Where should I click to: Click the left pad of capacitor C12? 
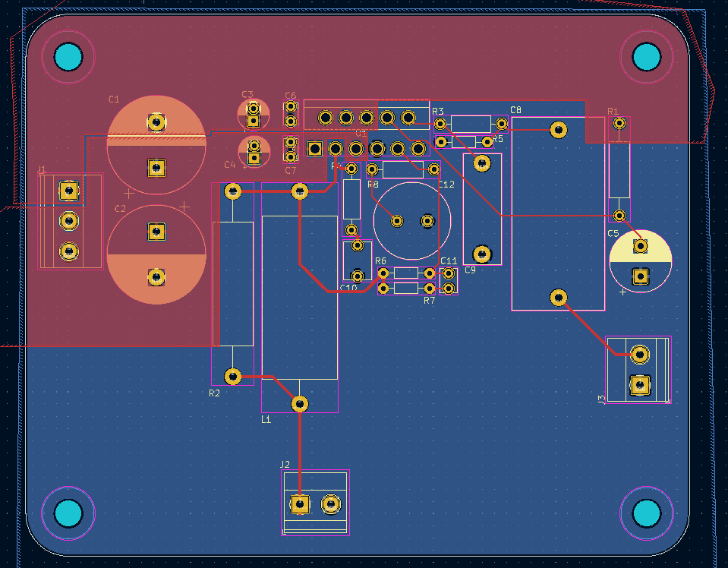(x=397, y=221)
